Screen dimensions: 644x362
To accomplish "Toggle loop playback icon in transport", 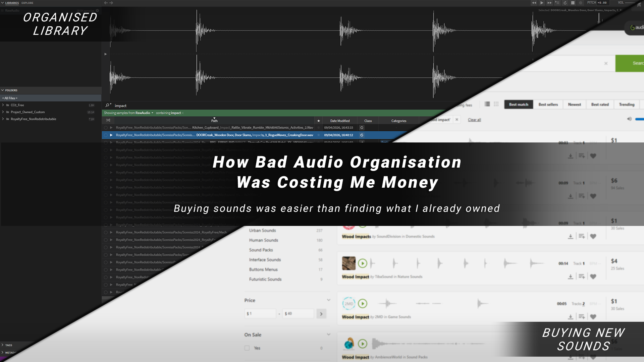I will coord(565,3).
